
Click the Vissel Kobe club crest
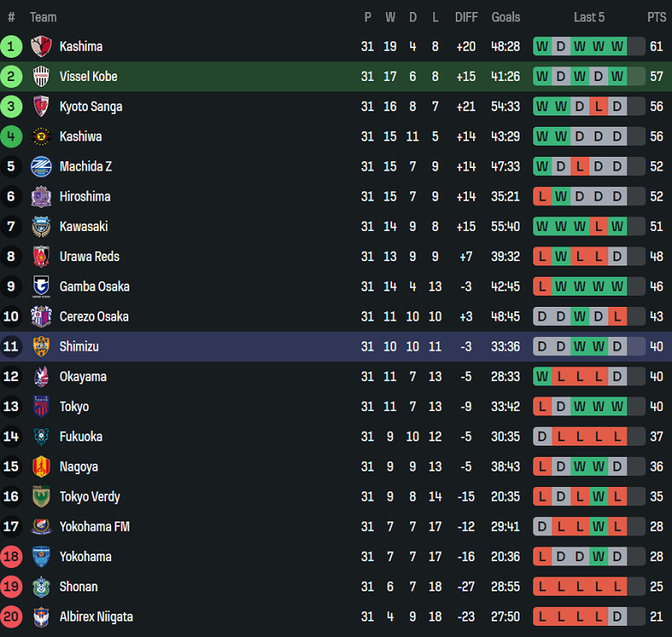coord(41,77)
